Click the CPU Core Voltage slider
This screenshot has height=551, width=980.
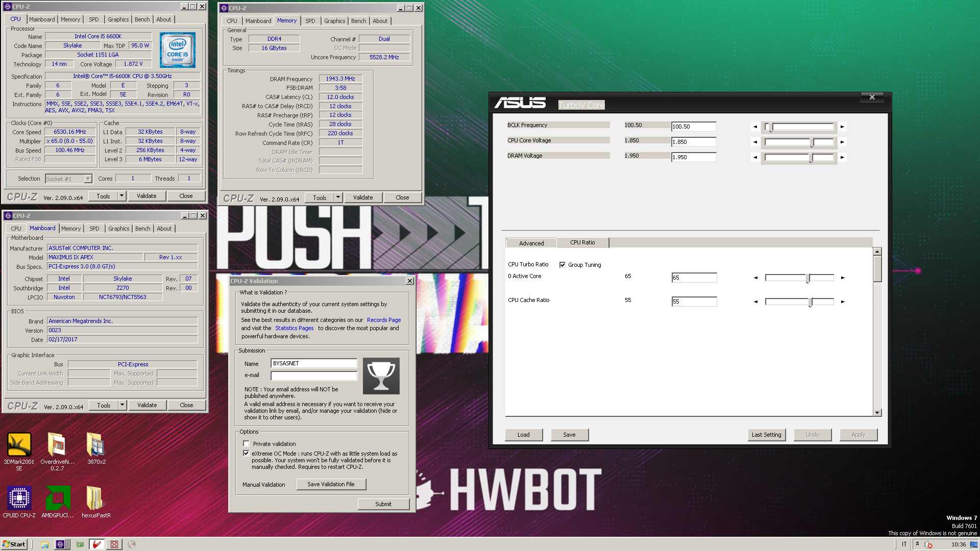pyautogui.click(x=799, y=142)
